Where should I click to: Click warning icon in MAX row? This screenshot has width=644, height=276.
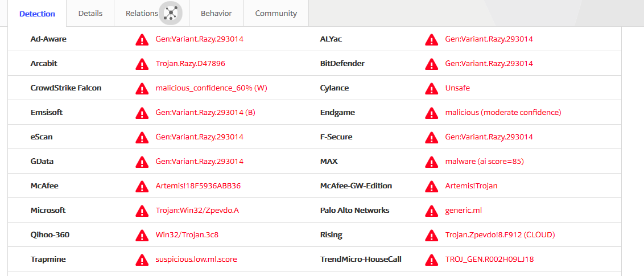click(x=431, y=162)
